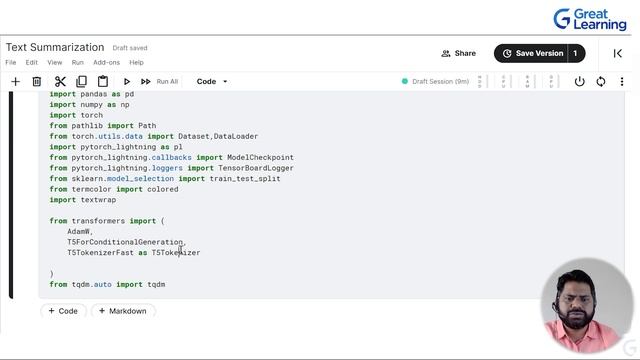Screen dimensions: 640x360
Task: Open the three-dot more options menu
Action: click(622, 82)
